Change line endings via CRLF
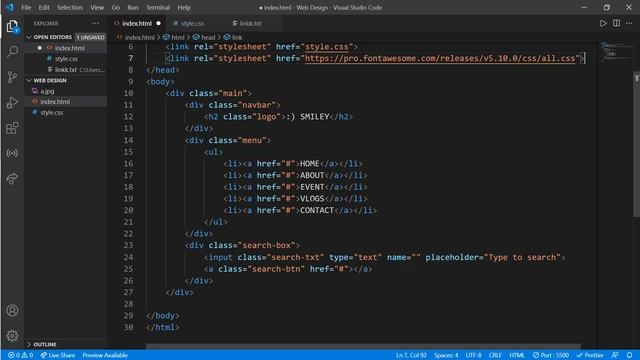The width and height of the screenshot is (640, 360). [x=495, y=355]
